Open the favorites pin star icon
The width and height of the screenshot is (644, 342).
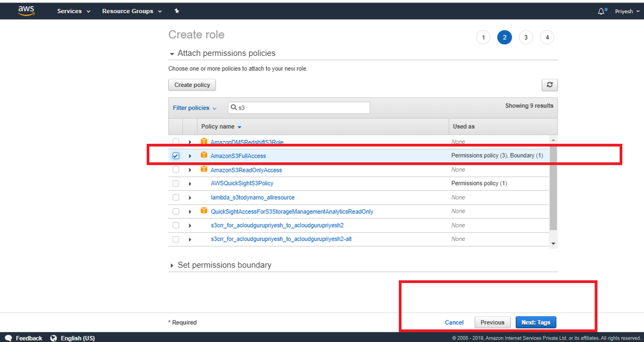click(x=177, y=11)
